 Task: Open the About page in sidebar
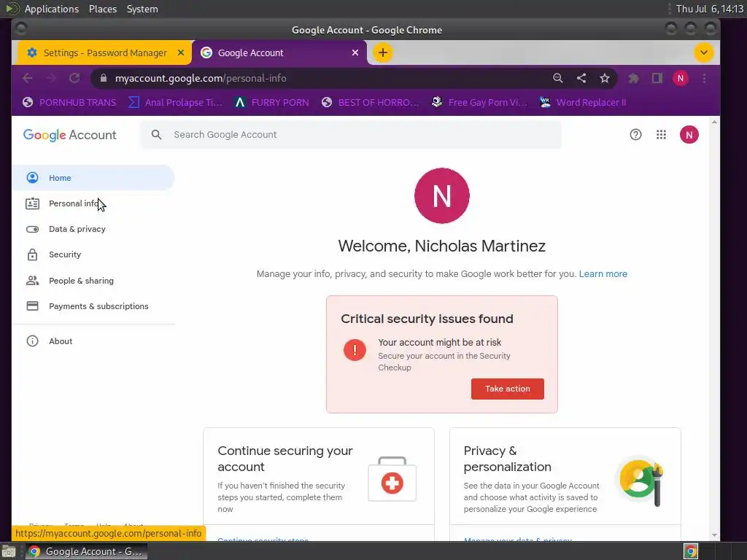93,341
